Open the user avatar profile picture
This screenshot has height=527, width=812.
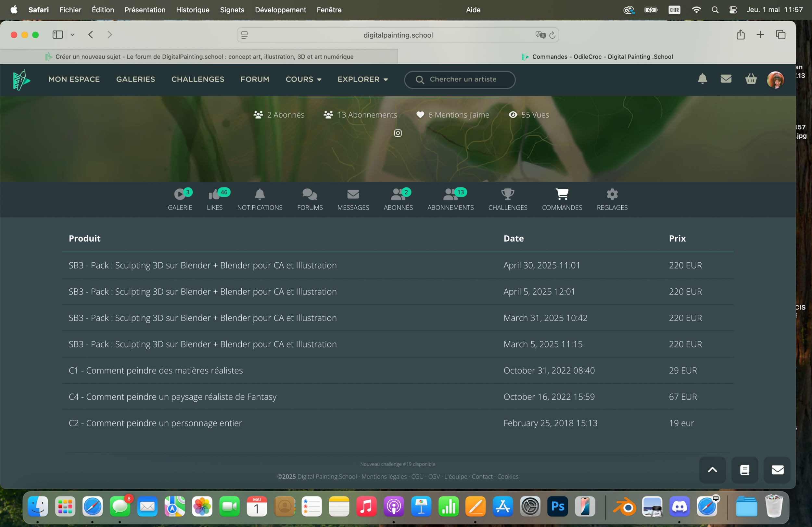point(775,80)
